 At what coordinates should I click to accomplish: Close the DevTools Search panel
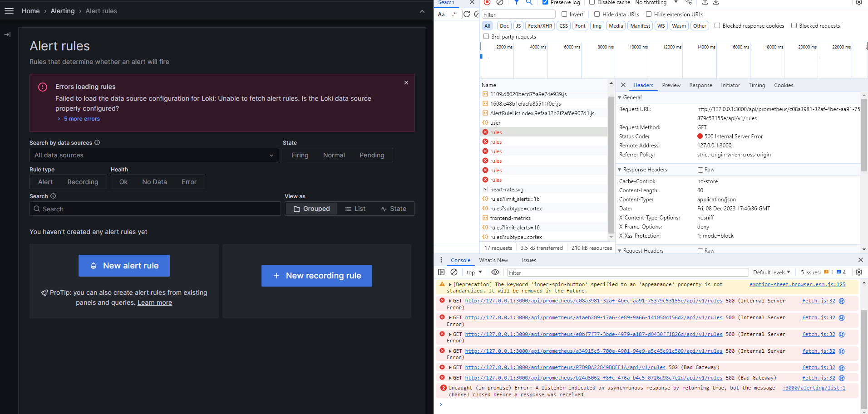point(472,2)
